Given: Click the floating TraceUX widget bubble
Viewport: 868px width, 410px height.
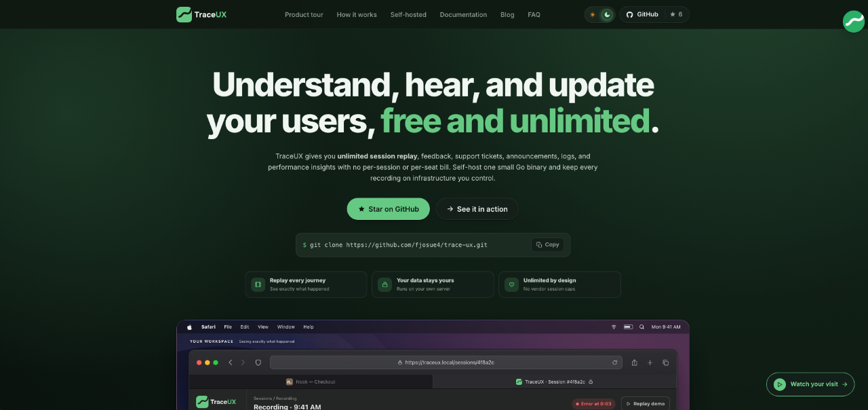Looking at the screenshot, I should coord(853,22).
